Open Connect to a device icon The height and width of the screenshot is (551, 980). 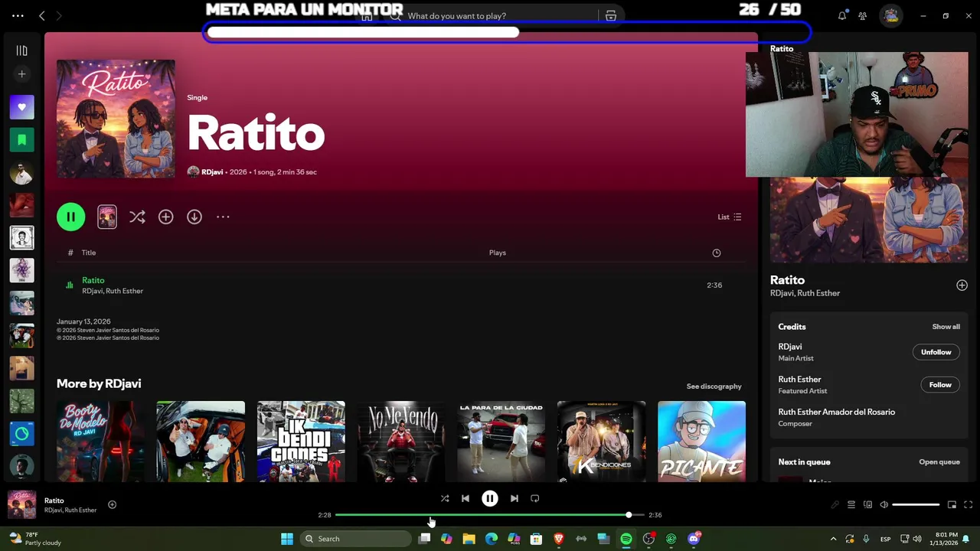(x=867, y=505)
